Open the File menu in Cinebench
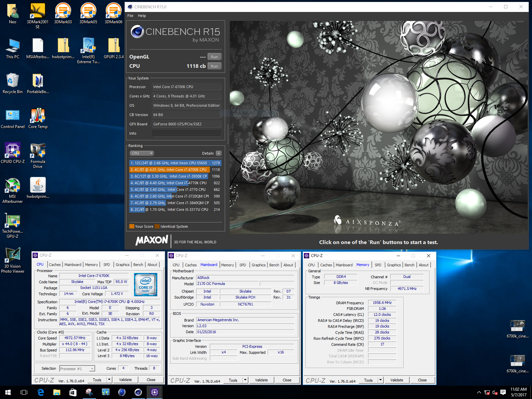This screenshot has width=532, height=399. pos(130,16)
